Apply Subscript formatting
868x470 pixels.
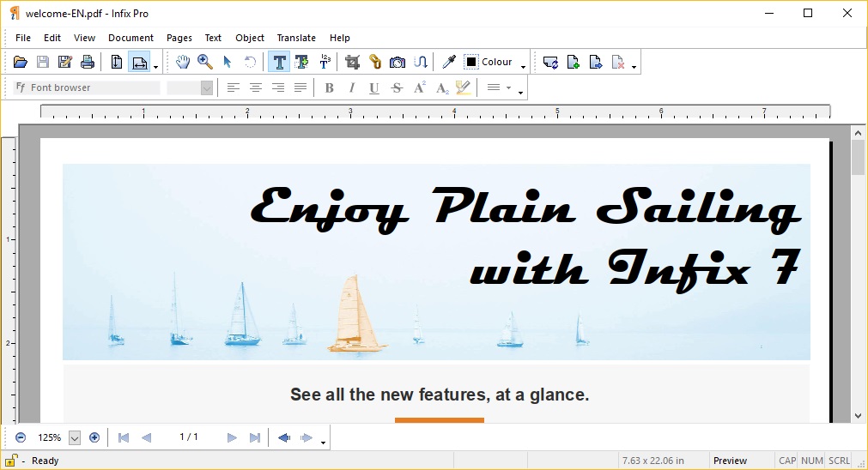click(442, 87)
